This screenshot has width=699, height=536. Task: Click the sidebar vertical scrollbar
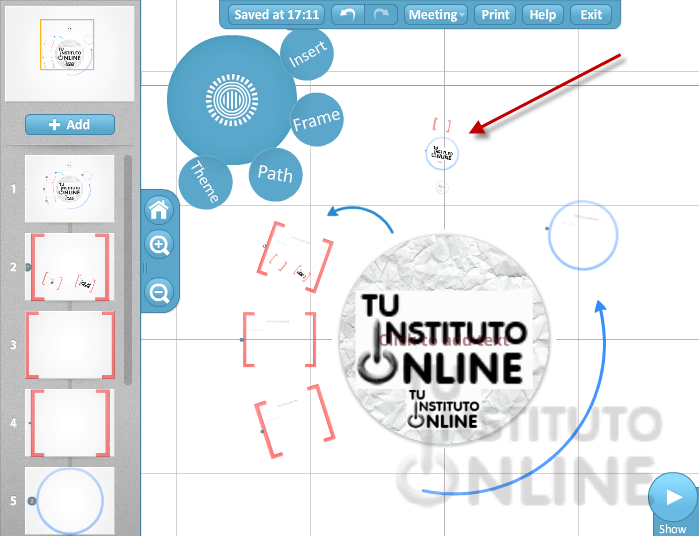128,270
